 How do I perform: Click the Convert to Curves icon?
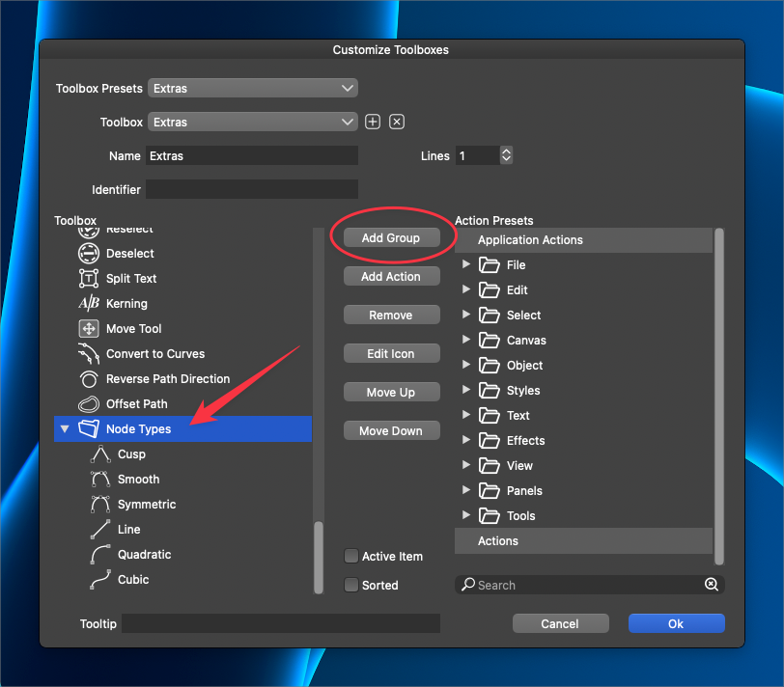tap(89, 354)
